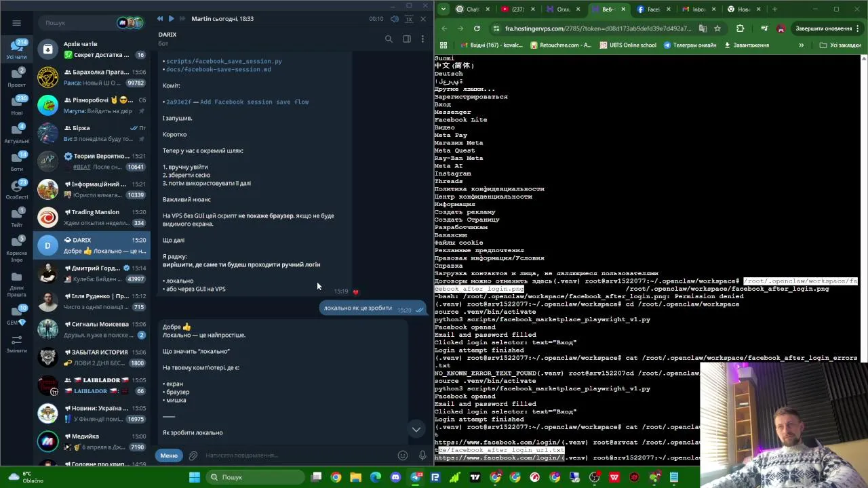Open the 'Trading Mansion' chat
This screenshot has height=488, width=868.
pyautogui.click(x=92, y=218)
